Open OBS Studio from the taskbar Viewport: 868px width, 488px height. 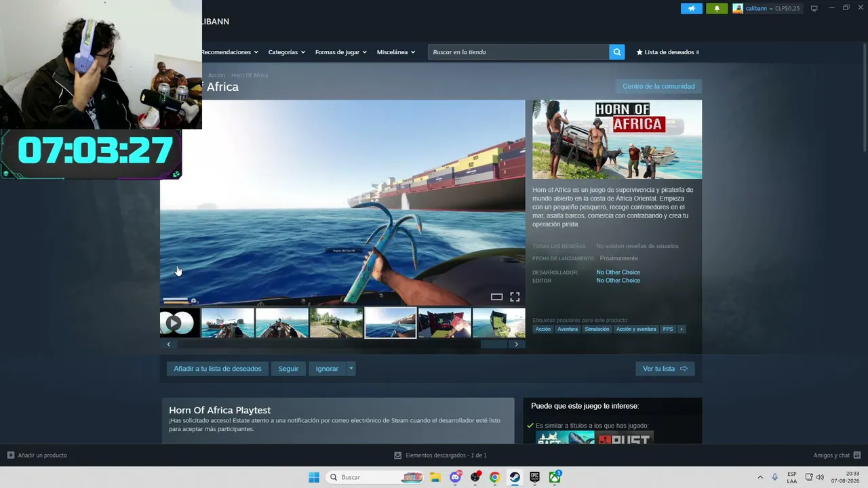pyautogui.click(x=475, y=477)
